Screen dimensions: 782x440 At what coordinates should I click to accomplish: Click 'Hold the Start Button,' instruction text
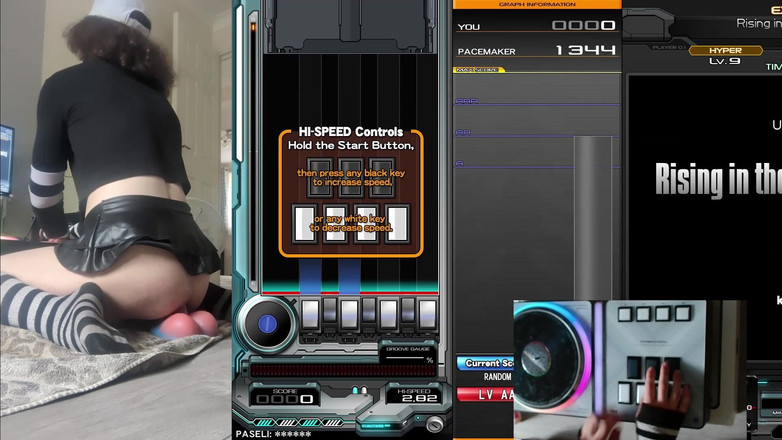(x=351, y=146)
